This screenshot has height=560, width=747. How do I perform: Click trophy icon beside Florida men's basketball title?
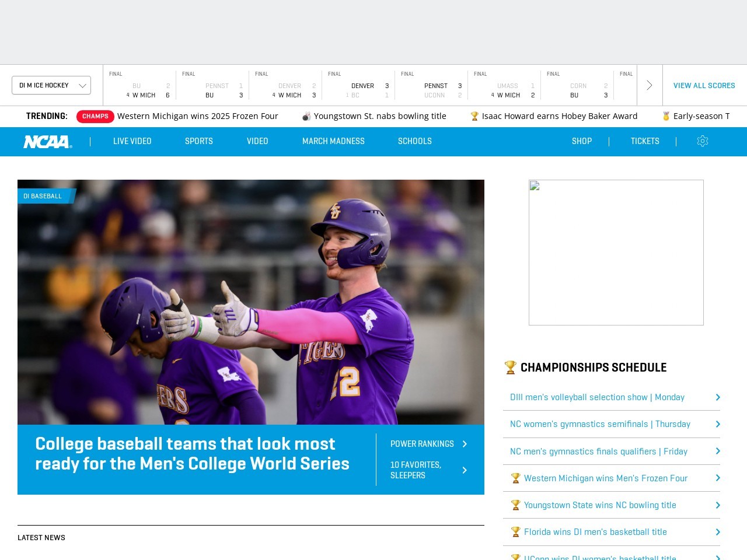(x=515, y=532)
